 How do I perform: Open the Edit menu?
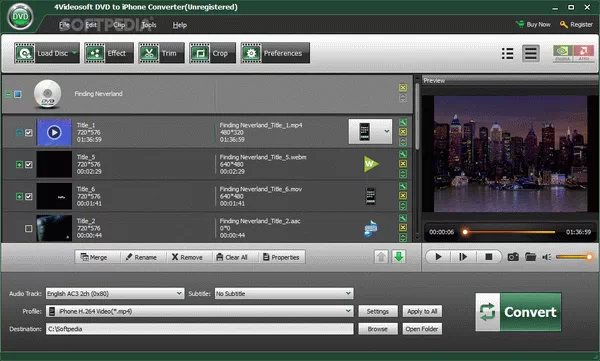pyautogui.click(x=91, y=25)
